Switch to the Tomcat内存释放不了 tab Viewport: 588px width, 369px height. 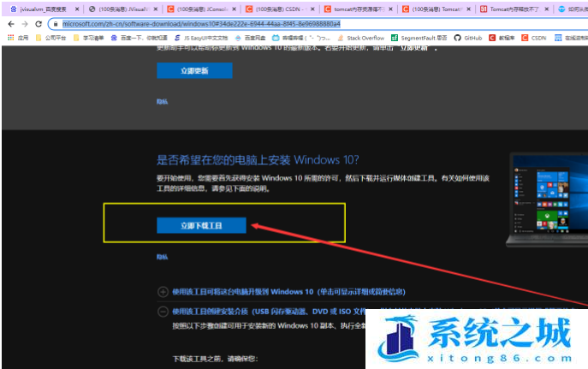pos(514,9)
